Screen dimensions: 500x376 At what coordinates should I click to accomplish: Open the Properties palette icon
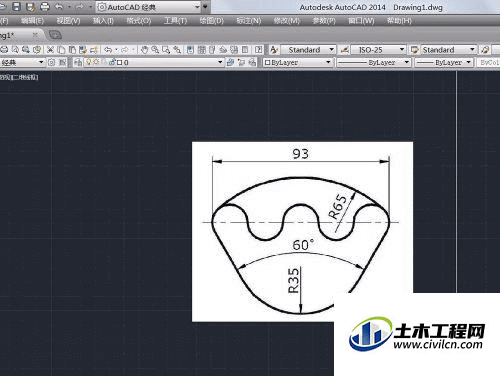coord(190,50)
